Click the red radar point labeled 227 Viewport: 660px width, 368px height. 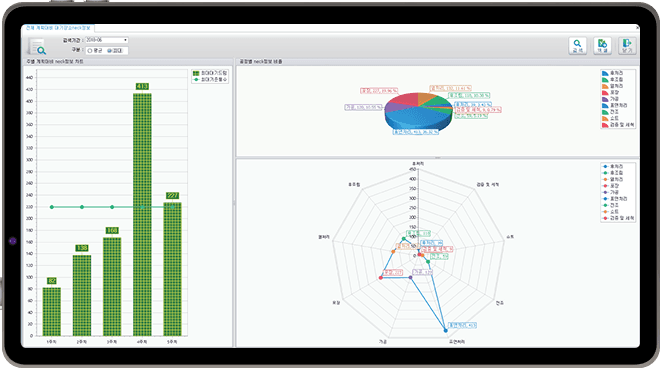coord(381,278)
